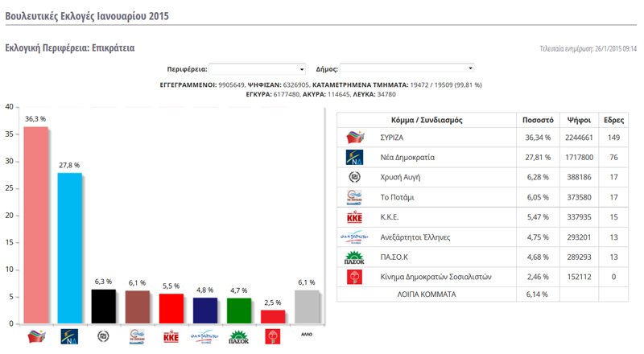This screenshot has width=644, height=354.
Task: Click the 36,34 % percentage cell
Action: tap(538, 138)
